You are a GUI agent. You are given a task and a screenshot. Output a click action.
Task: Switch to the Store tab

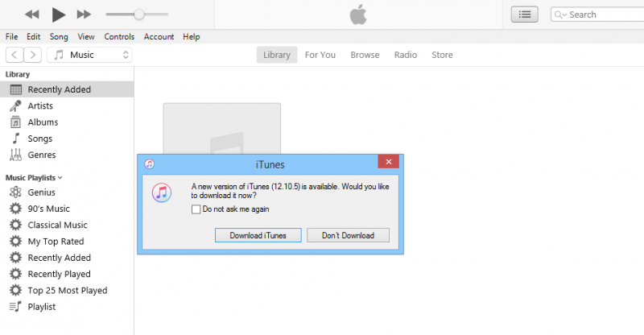(x=442, y=55)
